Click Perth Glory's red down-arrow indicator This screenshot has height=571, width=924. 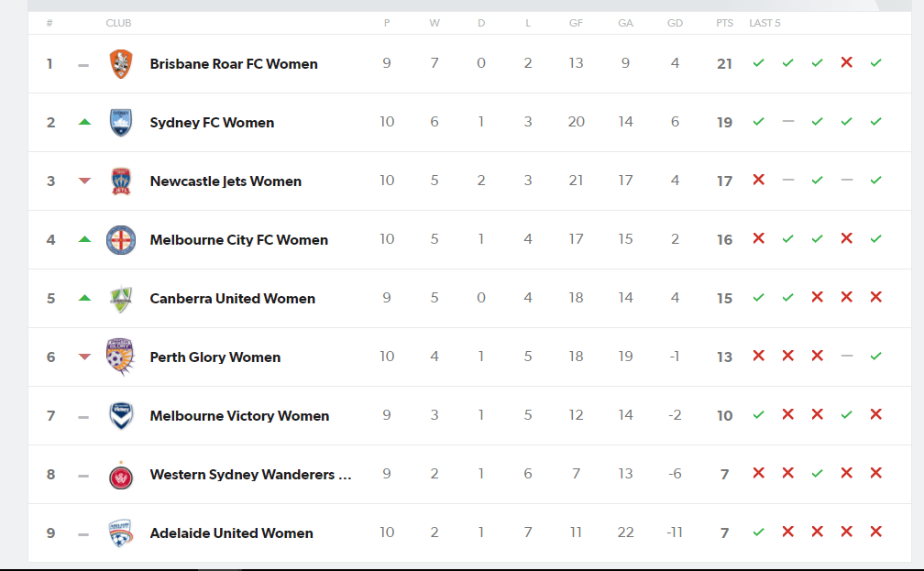[x=84, y=357]
